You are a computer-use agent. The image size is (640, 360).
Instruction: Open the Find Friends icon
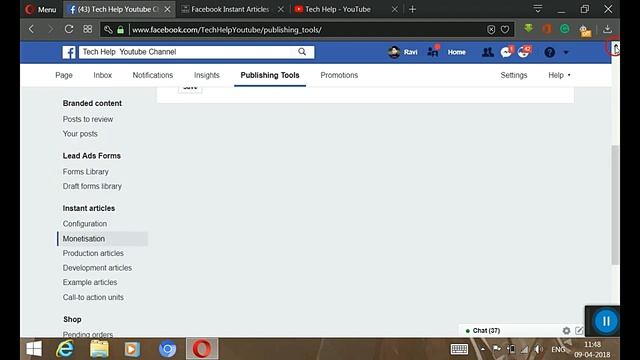coord(433,51)
